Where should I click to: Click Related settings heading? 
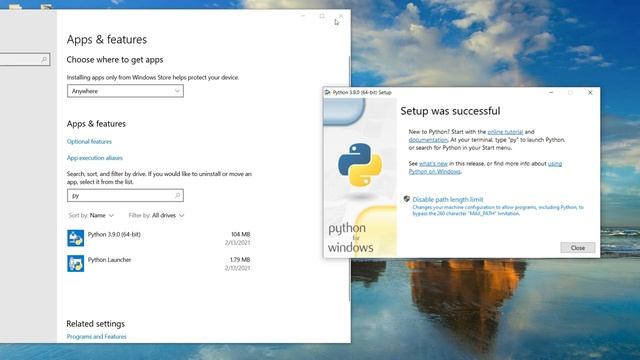click(96, 324)
